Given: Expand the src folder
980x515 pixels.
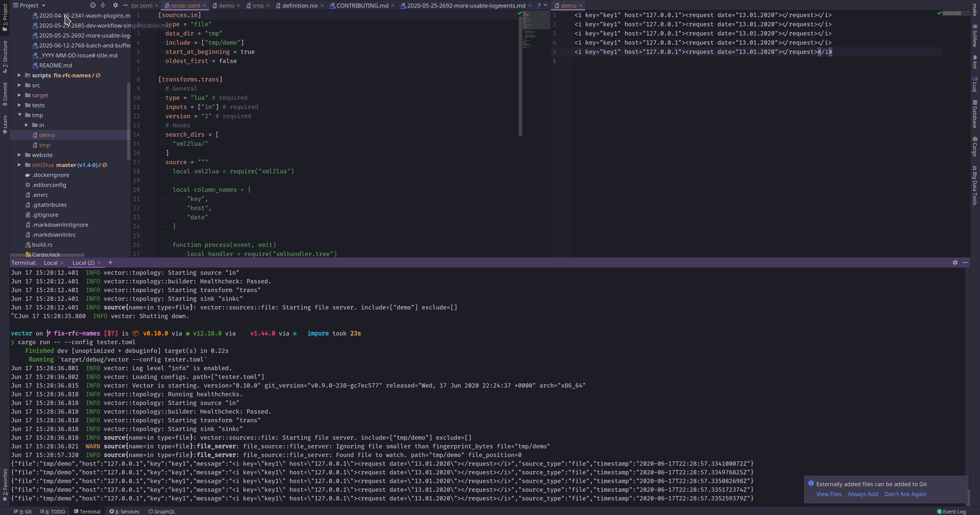Looking at the screenshot, I should pyautogui.click(x=19, y=85).
